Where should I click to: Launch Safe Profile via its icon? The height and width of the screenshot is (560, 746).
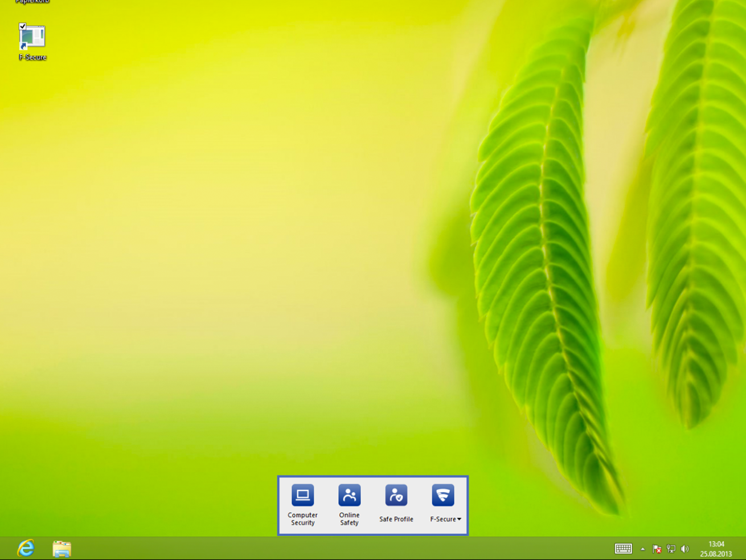pos(396,495)
